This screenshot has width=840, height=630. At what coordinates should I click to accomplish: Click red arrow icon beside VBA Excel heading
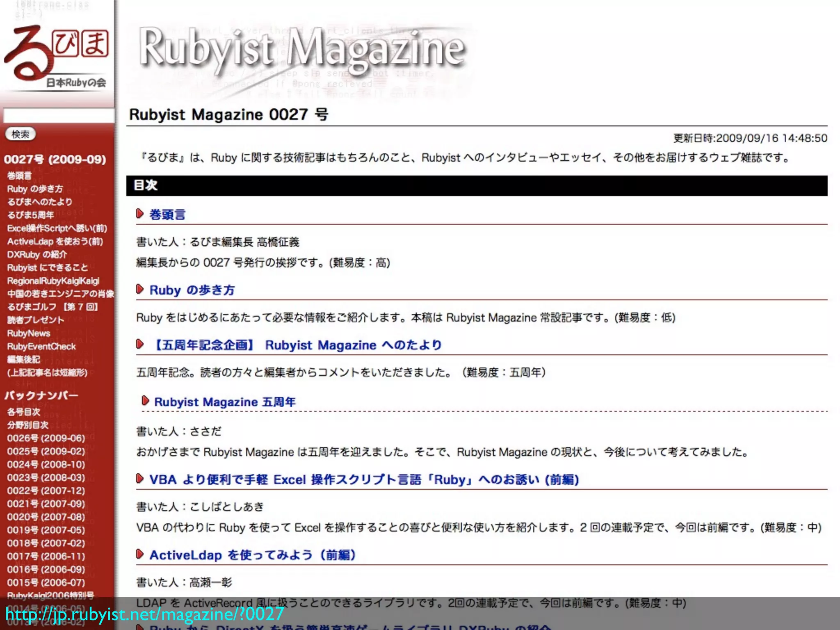[x=140, y=479]
